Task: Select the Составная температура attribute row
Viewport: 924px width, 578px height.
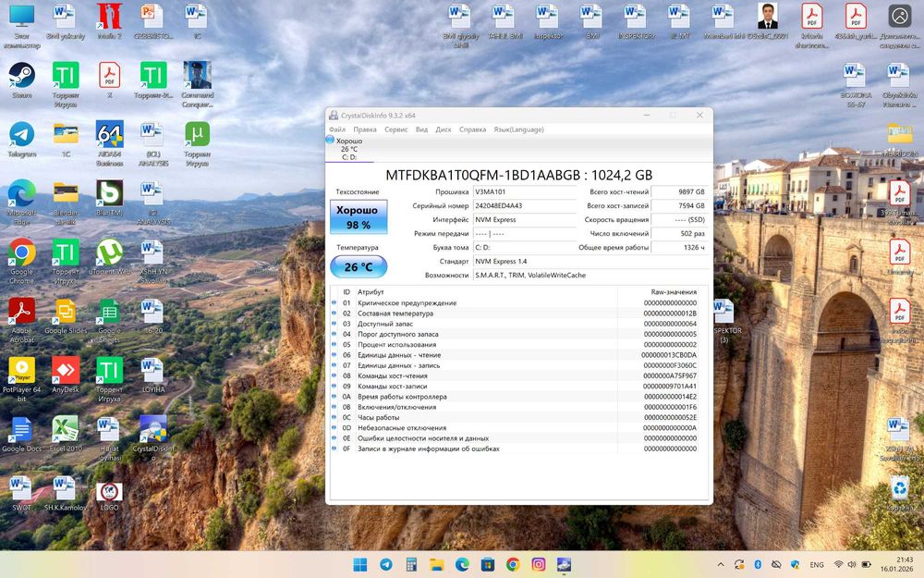Action: [516, 314]
